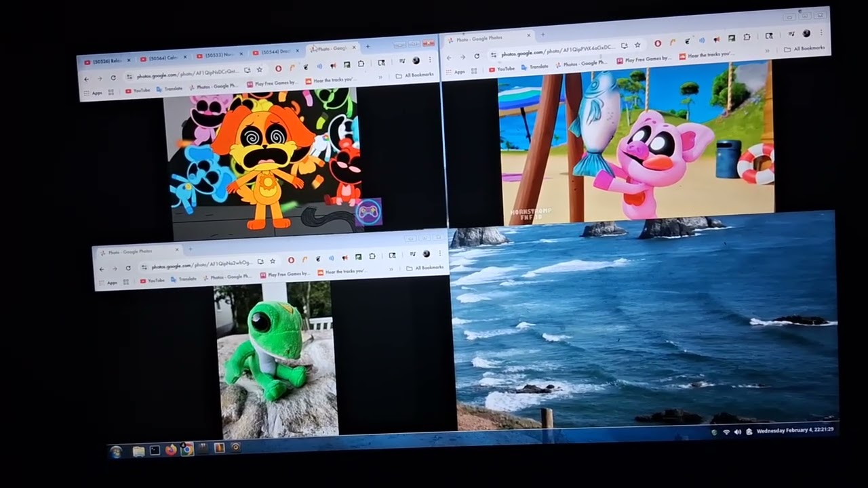Switch to the (50526) YouTube tab
This screenshot has height=488, width=868.
(x=106, y=62)
